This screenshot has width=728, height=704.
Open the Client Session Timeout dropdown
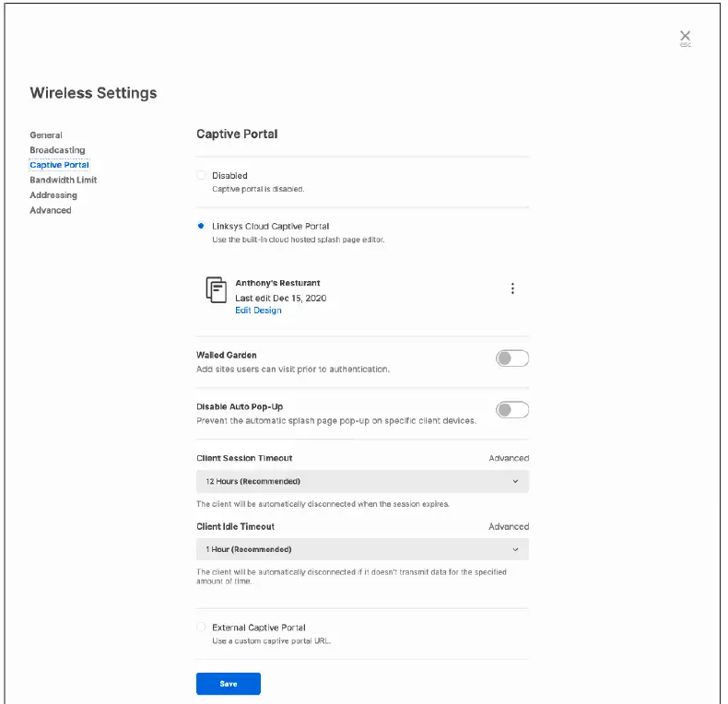point(362,481)
